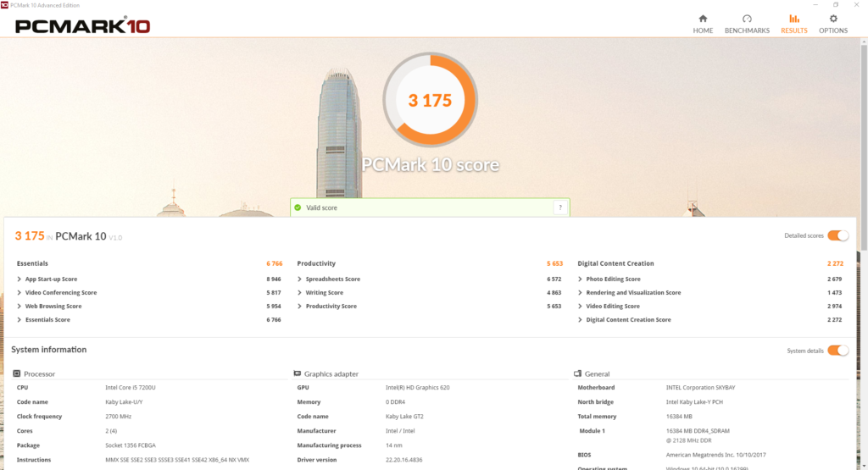Click the CPU value Intel Core i5 7200U
The image size is (868, 470).
coord(130,388)
